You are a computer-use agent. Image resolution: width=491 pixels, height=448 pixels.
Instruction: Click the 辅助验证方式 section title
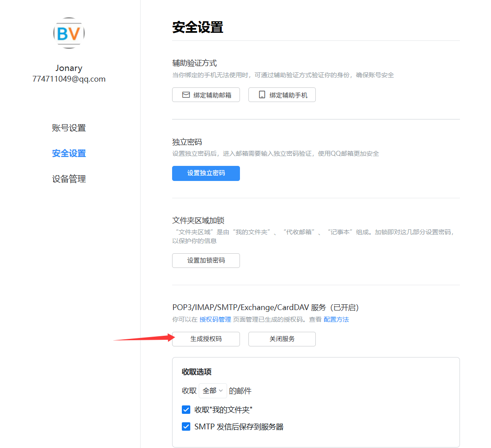(x=194, y=63)
